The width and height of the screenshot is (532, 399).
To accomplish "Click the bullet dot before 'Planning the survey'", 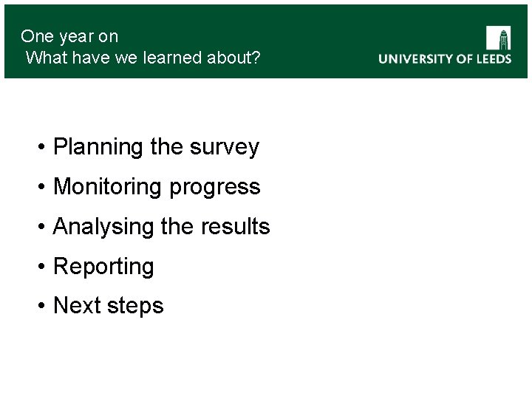I will click(x=43, y=148).
